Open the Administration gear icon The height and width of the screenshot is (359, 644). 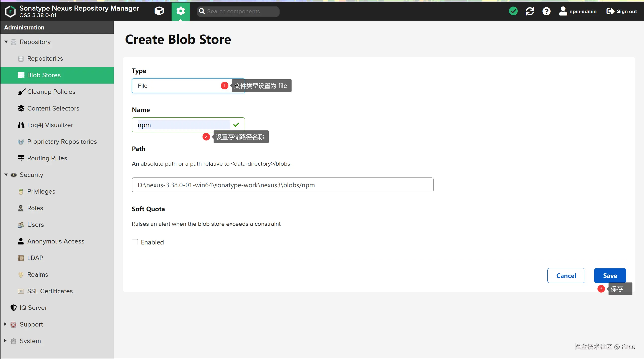(x=181, y=11)
